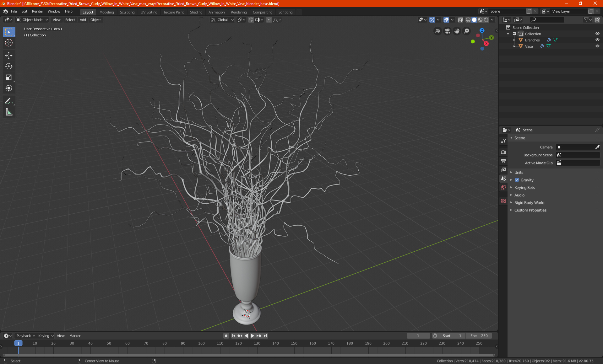
Task: Select the Move tool
Action: (9, 56)
